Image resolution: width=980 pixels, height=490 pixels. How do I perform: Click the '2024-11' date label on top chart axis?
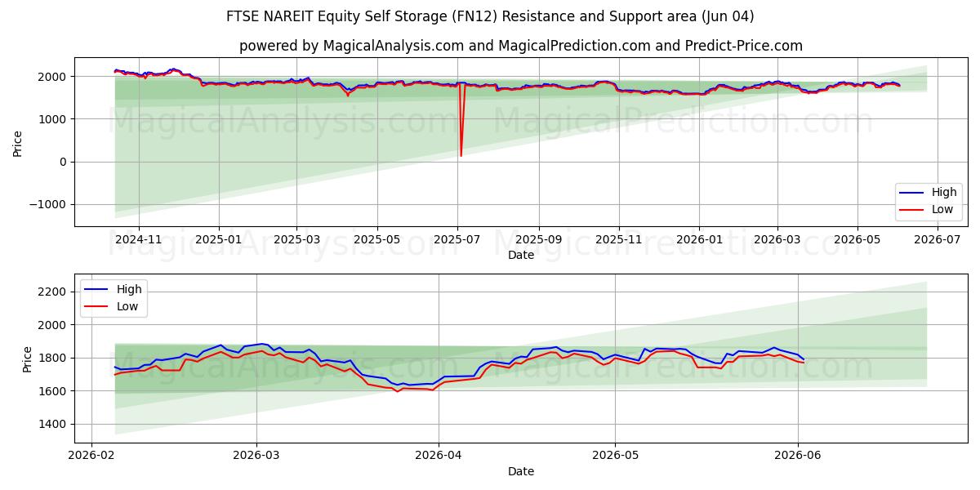(139, 240)
